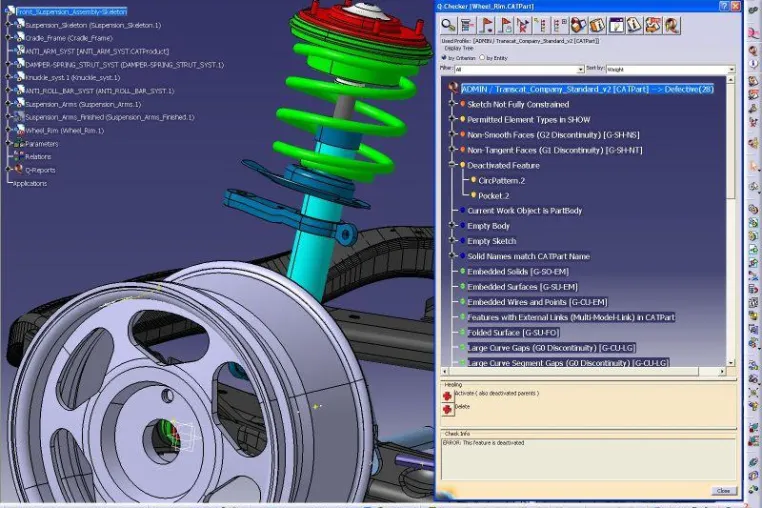Click the Delete healing option label
Image resolution: width=762 pixels, height=508 pixels.
pos(462,406)
